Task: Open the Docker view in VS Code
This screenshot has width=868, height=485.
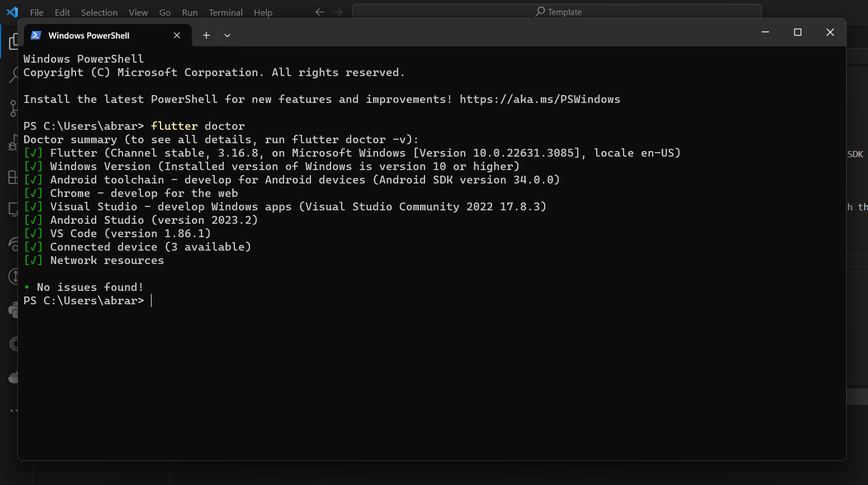Action: [12, 378]
